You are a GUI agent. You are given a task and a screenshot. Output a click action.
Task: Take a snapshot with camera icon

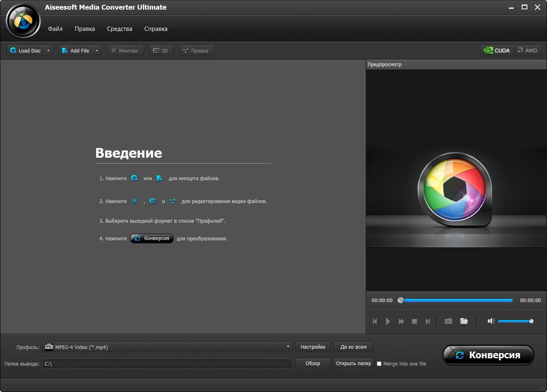coord(448,321)
